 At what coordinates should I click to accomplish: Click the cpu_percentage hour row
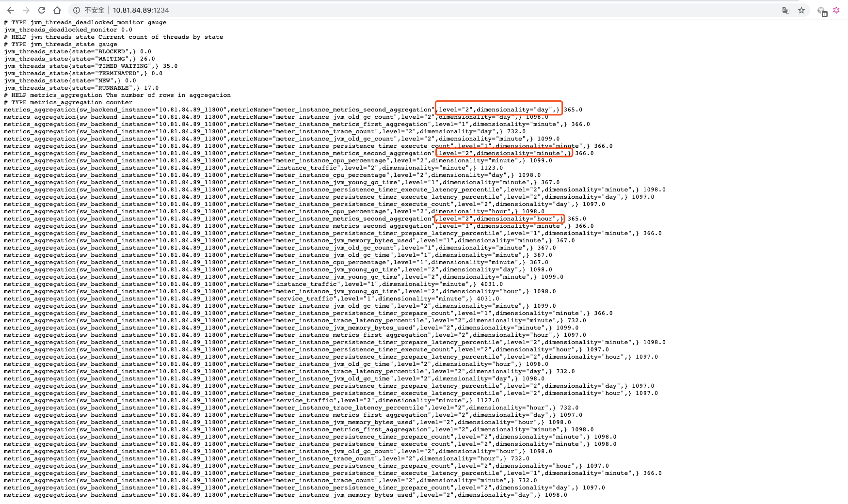pos(274,211)
